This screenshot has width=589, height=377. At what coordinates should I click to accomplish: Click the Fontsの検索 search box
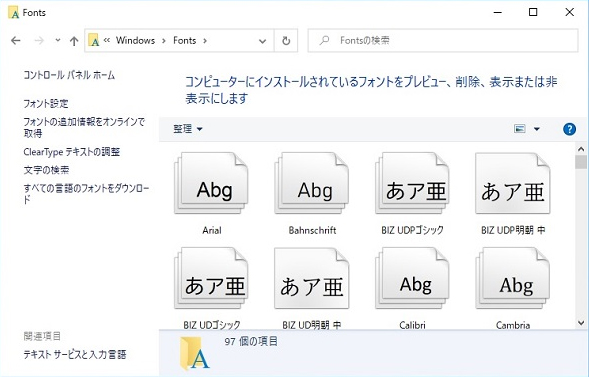(x=443, y=41)
